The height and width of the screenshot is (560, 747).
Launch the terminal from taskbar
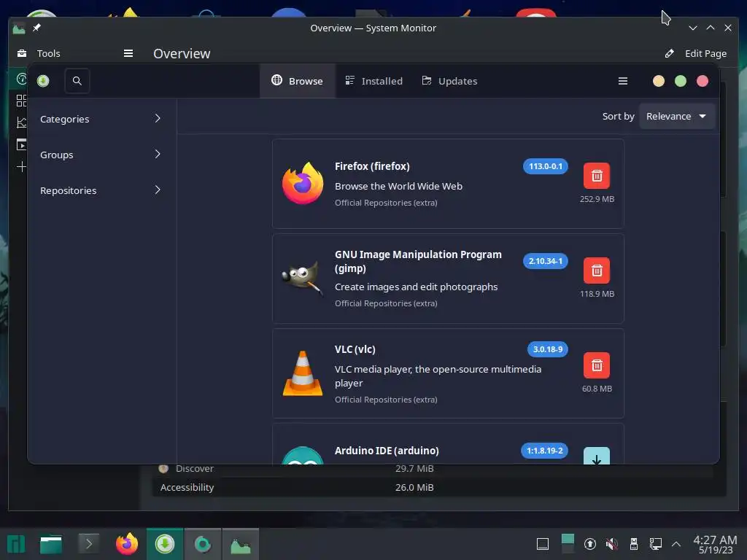[88, 544]
